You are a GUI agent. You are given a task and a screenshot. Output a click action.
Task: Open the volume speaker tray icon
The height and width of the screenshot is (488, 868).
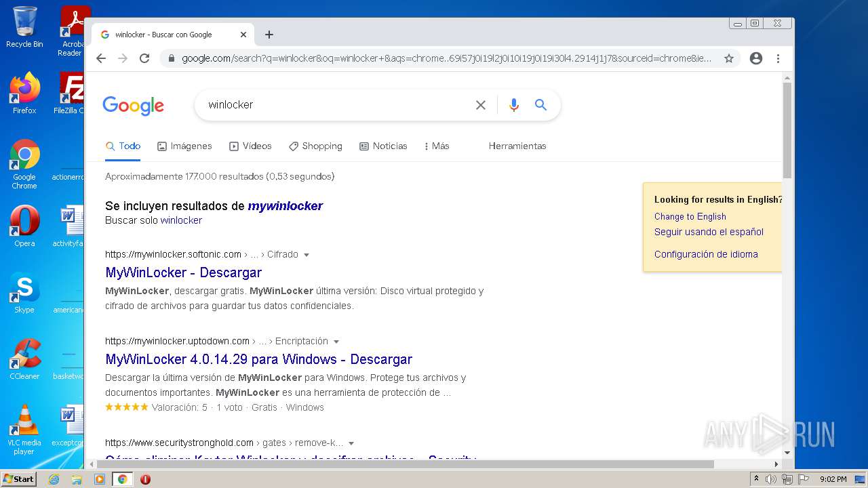[x=771, y=479]
